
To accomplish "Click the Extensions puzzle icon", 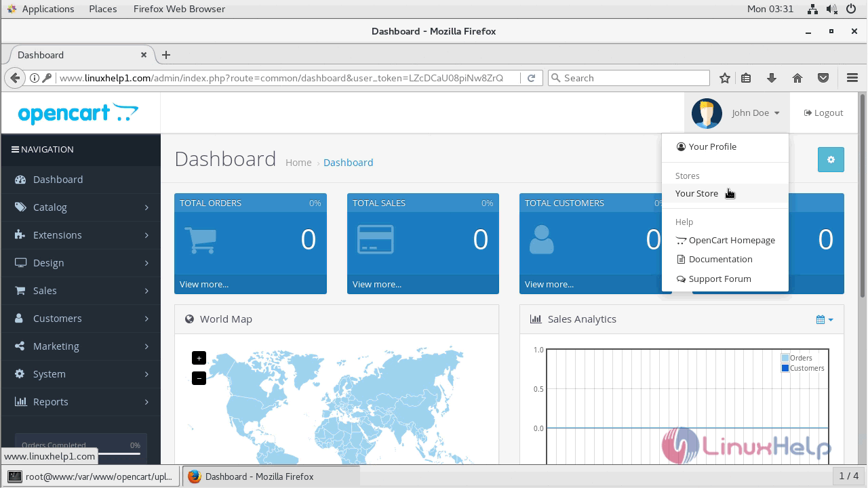I will click(x=20, y=235).
